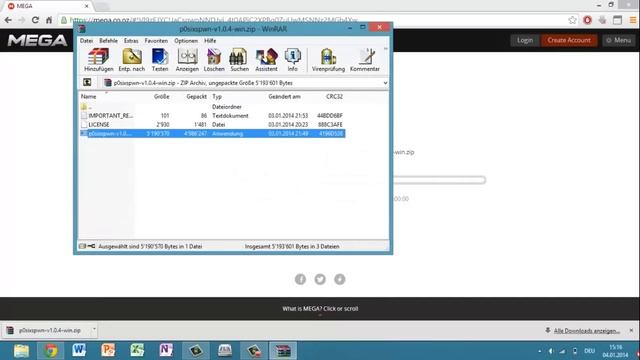The width and height of the screenshot is (640, 360).
Task: Open the MEGA Menu button
Action: pos(619,40)
